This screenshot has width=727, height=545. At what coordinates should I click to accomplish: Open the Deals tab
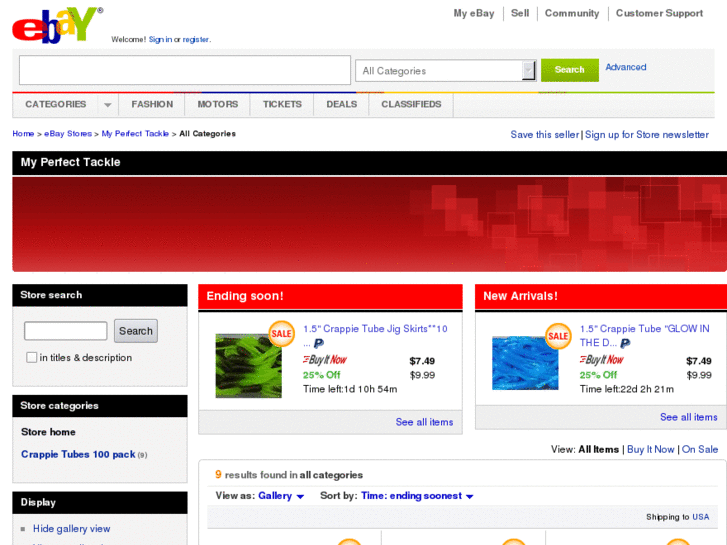[x=341, y=104]
